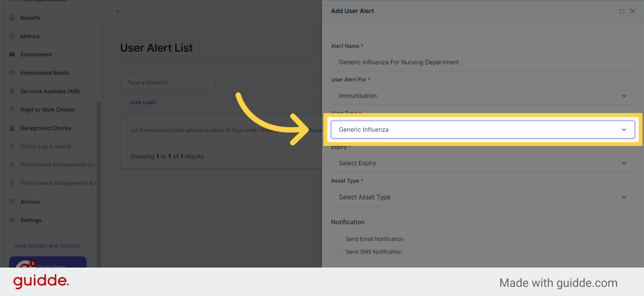Click the chevron arrow of Immunisation field
Screen dimensions: 644x296
(x=624, y=96)
